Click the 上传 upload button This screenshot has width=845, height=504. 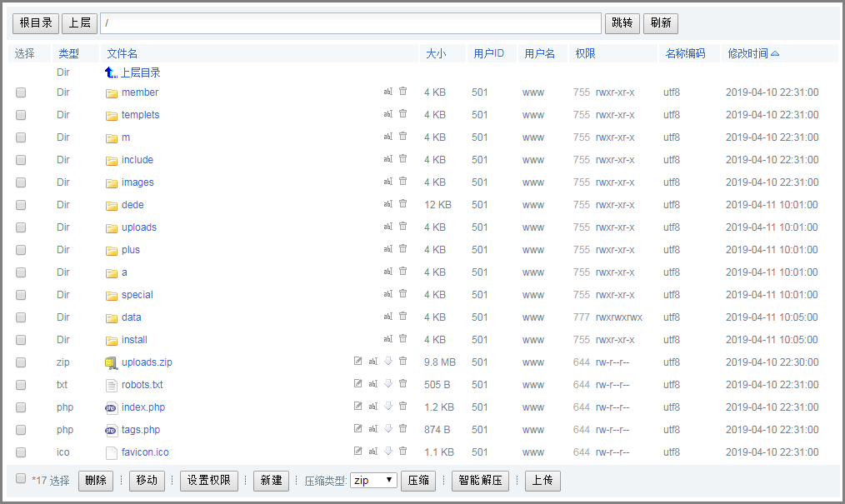point(542,481)
